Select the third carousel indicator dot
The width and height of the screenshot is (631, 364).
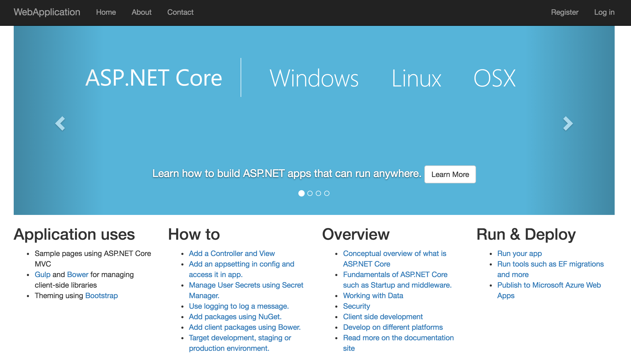[318, 193]
